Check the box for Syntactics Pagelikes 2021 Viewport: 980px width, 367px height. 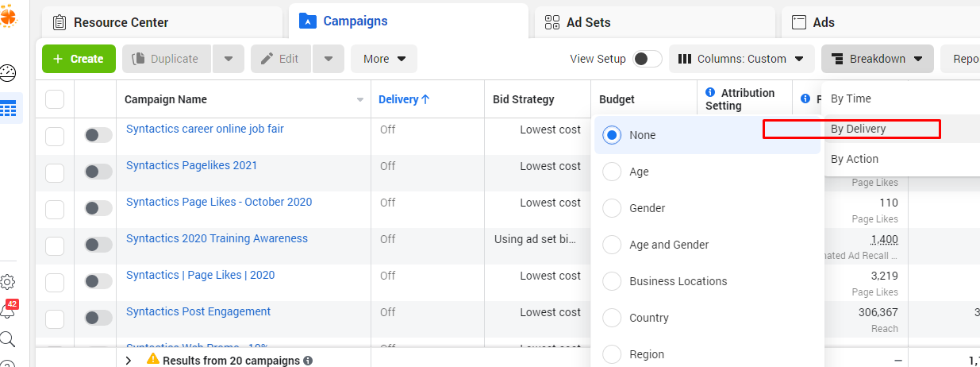[x=55, y=172]
